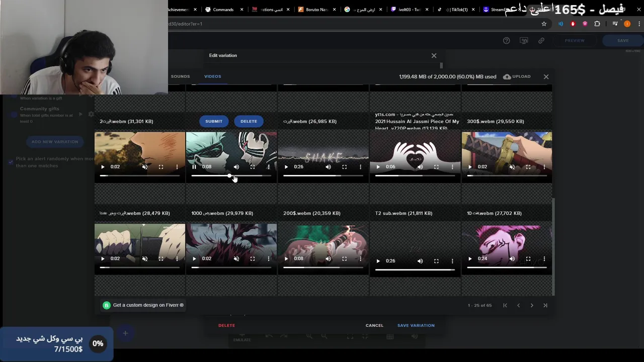Select the VIDEOS tab
Image resolution: width=644 pixels, height=362 pixels.
pyautogui.click(x=212, y=76)
